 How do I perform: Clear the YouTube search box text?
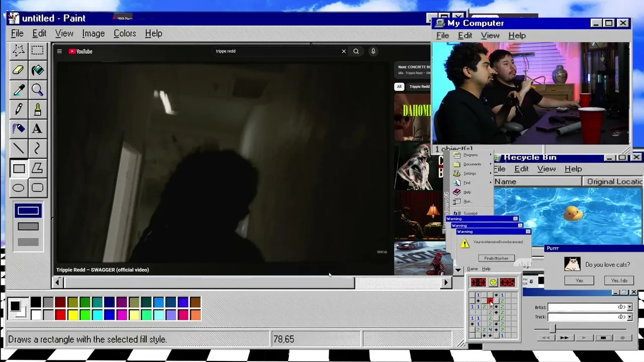(344, 51)
